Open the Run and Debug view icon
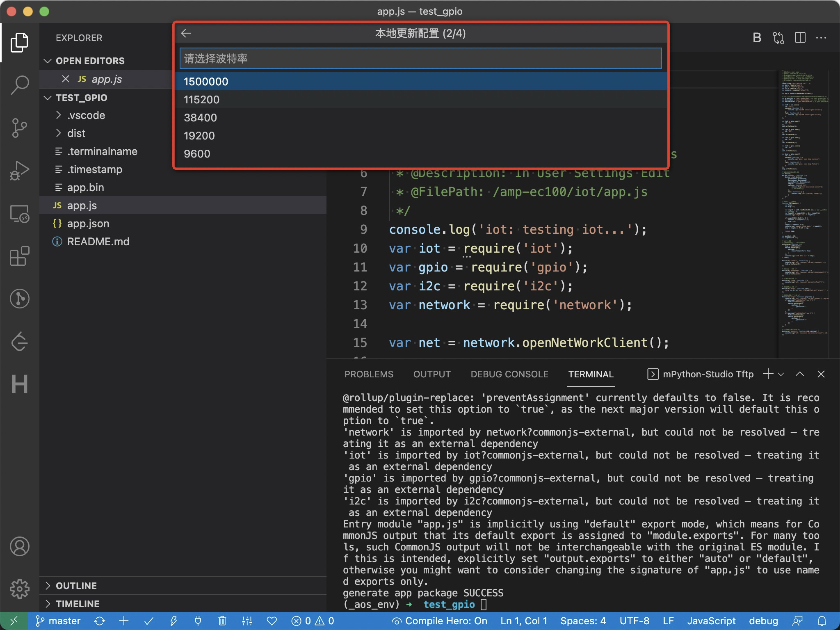Image resolution: width=840 pixels, height=630 pixels. point(19,171)
